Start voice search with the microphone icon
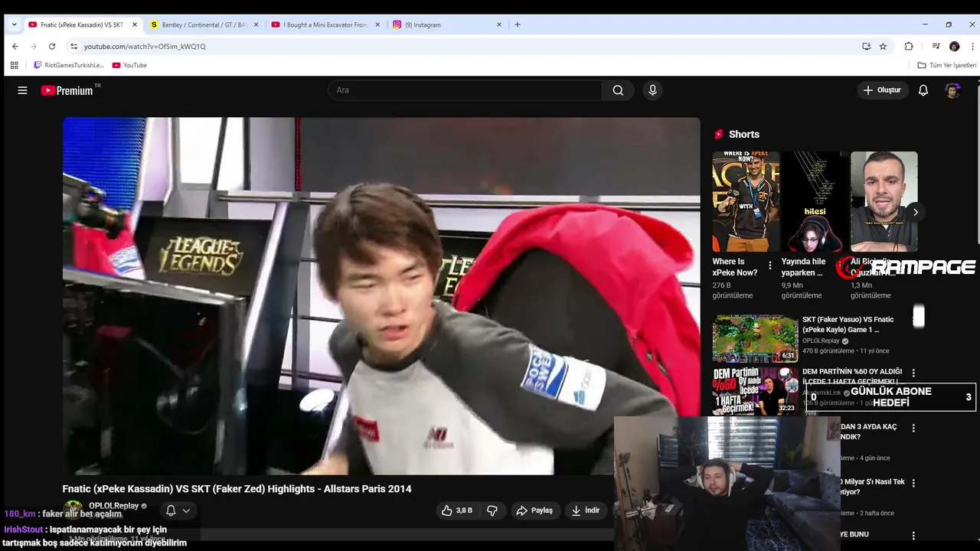Screen dimensions: 980x551 [x=652, y=90]
